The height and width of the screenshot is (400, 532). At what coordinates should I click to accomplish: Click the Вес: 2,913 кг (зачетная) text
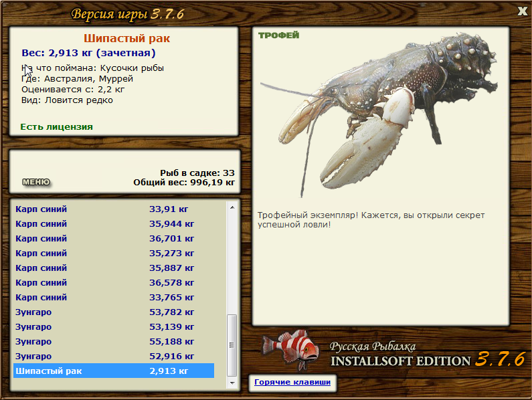pos(88,53)
